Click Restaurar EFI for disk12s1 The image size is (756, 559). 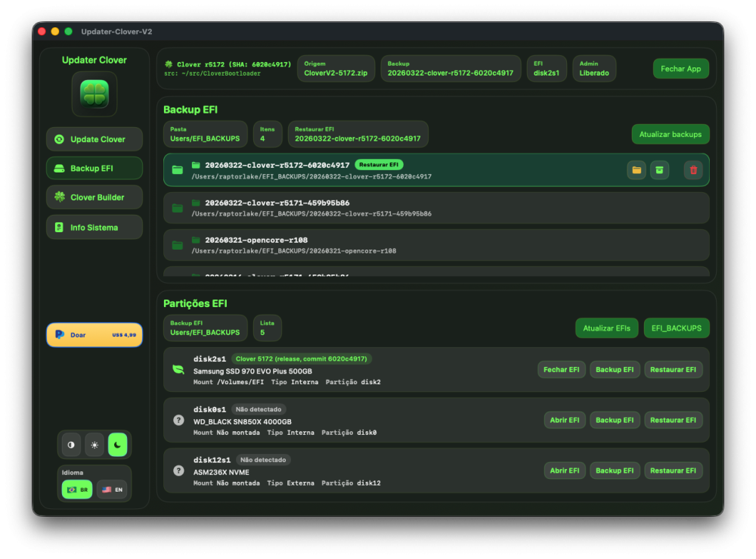click(673, 470)
